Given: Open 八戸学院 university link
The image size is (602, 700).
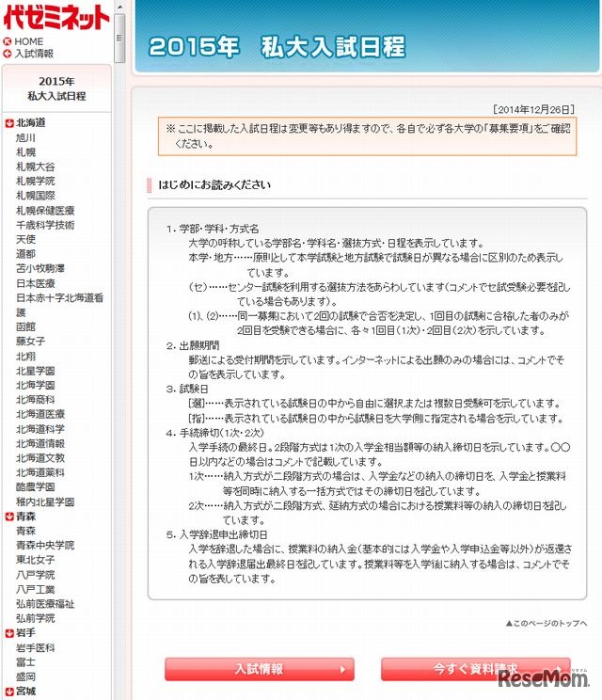Looking at the screenshot, I should tap(36, 575).
